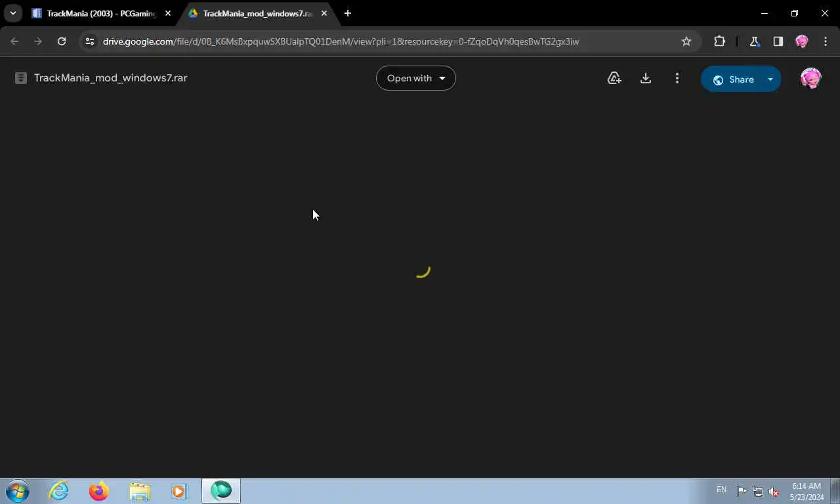Open the tab search dropdown
This screenshot has width=840, height=504.
pyautogui.click(x=13, y=13)
